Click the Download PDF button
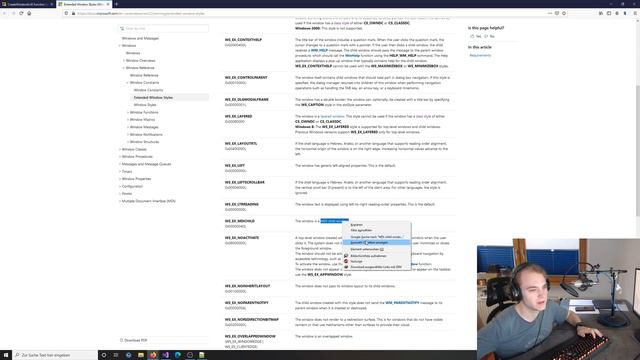Screen dimensions: 640x360 (x=133, y=340)
